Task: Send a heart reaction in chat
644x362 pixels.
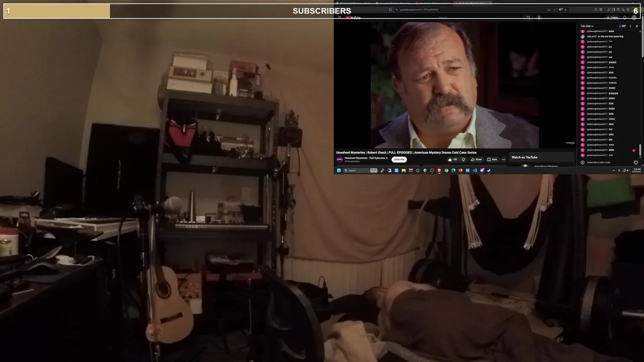Action: pos(636,162)
